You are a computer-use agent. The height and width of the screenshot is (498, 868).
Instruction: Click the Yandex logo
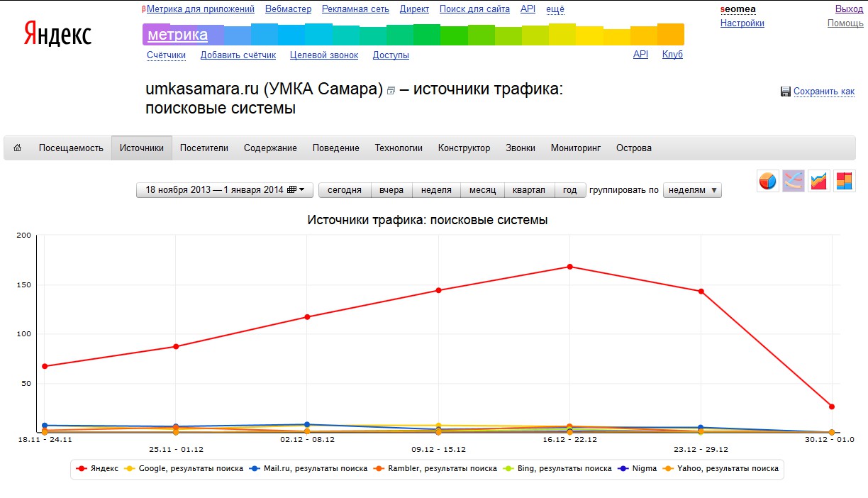pyautogui.click(x=57, y=33)
